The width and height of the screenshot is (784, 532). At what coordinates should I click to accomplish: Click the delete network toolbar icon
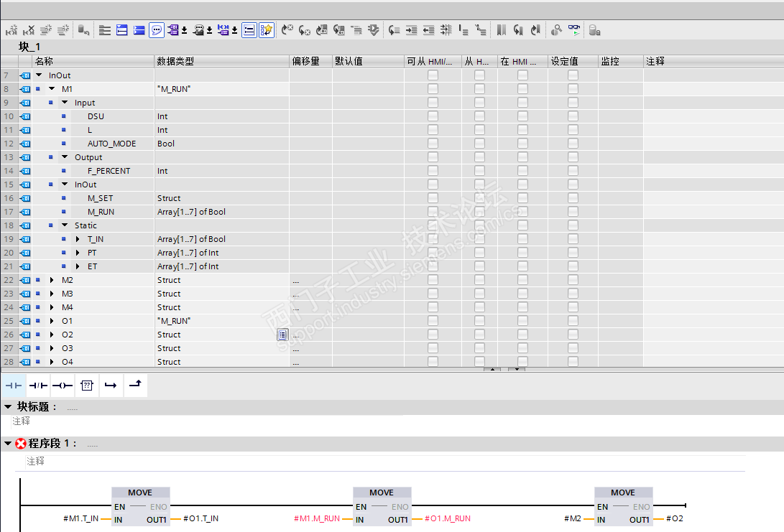pyautogui.click(x=29, y=30)
